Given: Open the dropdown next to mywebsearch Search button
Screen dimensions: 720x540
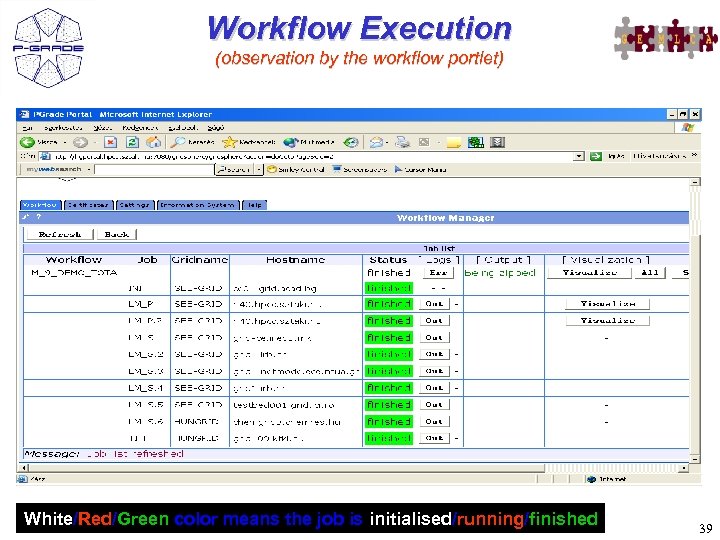Looking at the screenshot, I should tap(259, 169).
